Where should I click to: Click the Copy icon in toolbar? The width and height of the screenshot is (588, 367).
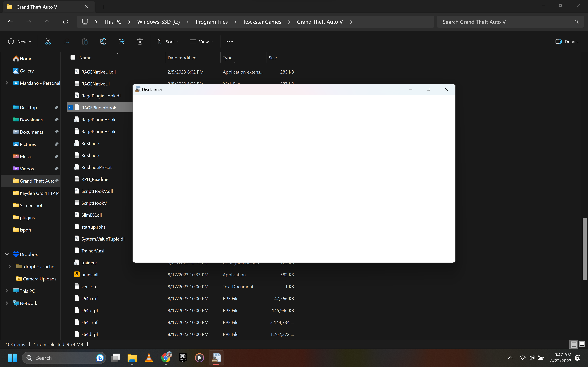[x=66, y=41]
